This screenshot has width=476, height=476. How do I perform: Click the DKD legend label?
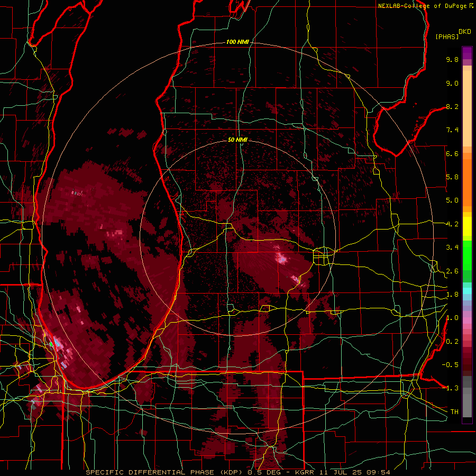(x=465, y=32)
